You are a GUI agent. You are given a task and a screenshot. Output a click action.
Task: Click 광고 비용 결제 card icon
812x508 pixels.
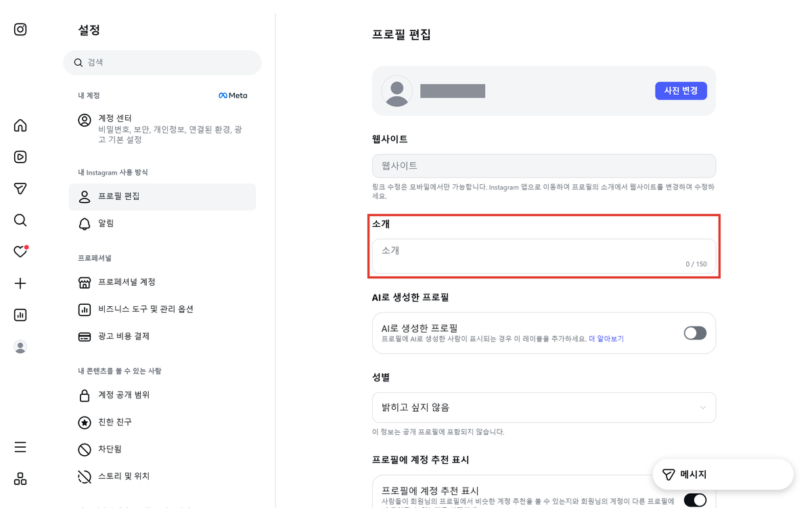(85, 337)
